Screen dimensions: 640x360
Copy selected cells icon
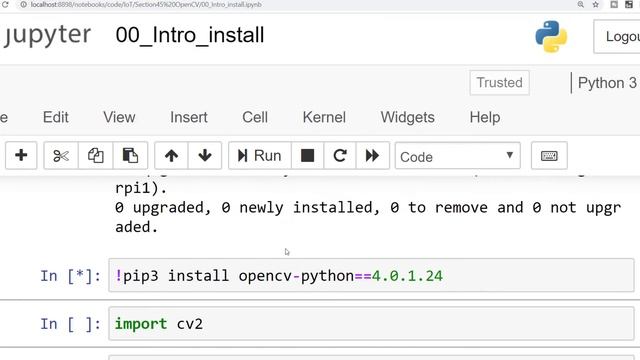pos(96,156)
